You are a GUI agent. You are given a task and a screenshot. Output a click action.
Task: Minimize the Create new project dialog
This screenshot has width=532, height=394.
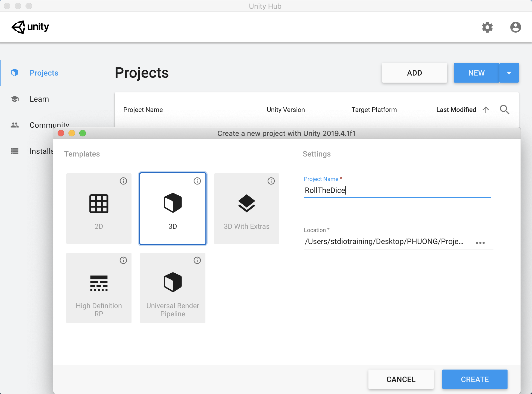tap(72, 133)
